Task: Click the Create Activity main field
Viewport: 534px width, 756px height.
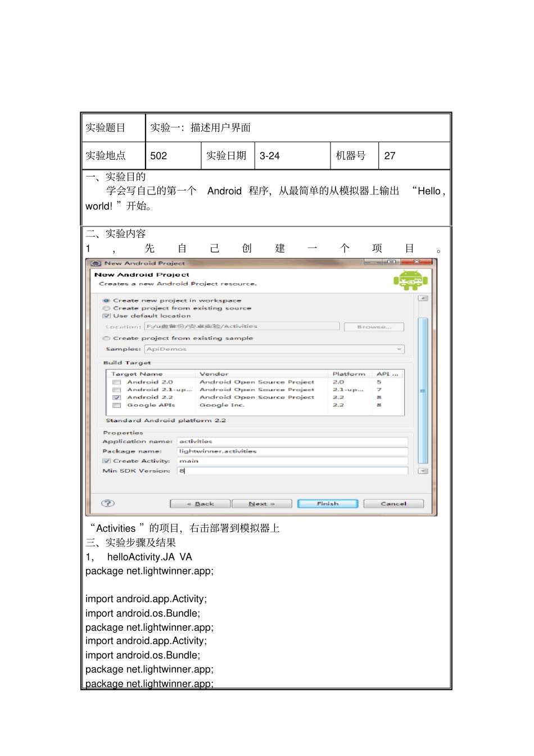Action: (293, 461)
